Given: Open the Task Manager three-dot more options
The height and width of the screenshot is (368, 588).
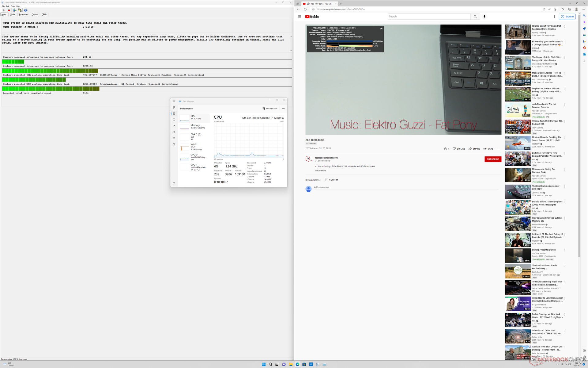Looking at the screenshot, I should click(283, 109).
